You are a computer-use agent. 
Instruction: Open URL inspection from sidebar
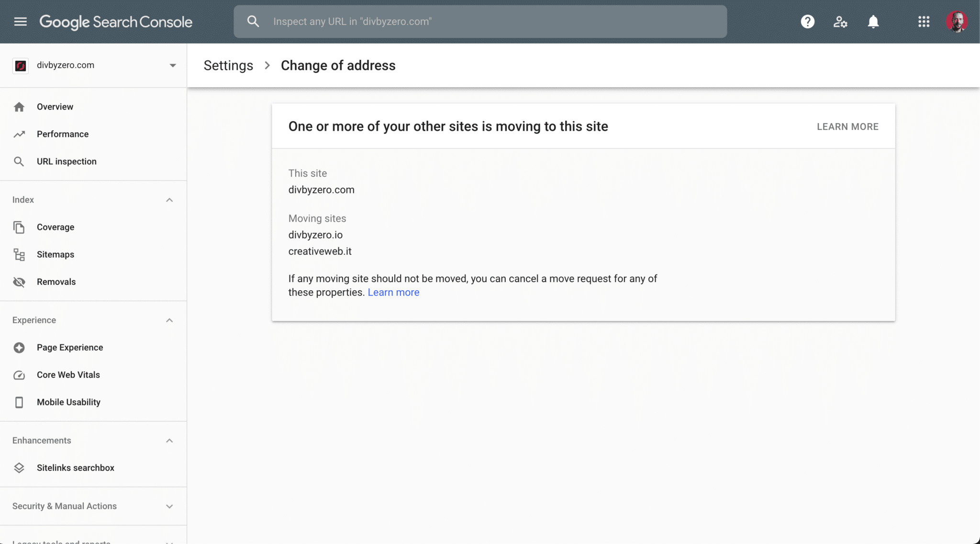tap(67, 161)
